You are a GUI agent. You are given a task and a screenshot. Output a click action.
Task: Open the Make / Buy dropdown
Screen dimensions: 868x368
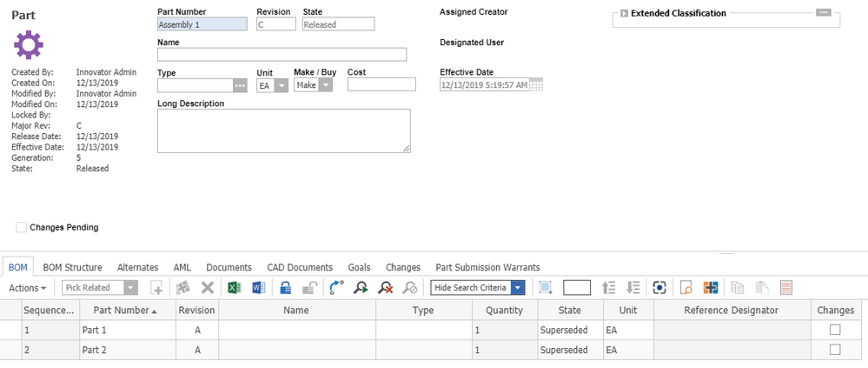[x=326, y=85]
